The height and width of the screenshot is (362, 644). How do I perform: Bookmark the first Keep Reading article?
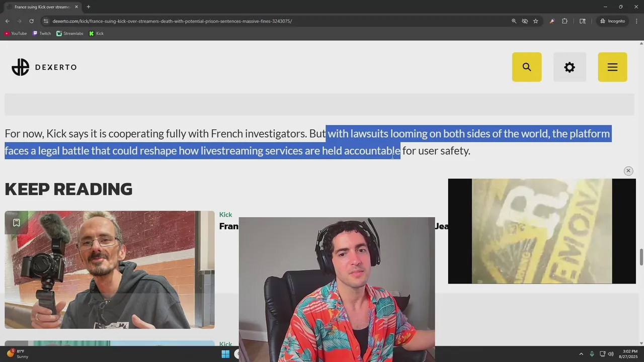[x=16, y=223]
